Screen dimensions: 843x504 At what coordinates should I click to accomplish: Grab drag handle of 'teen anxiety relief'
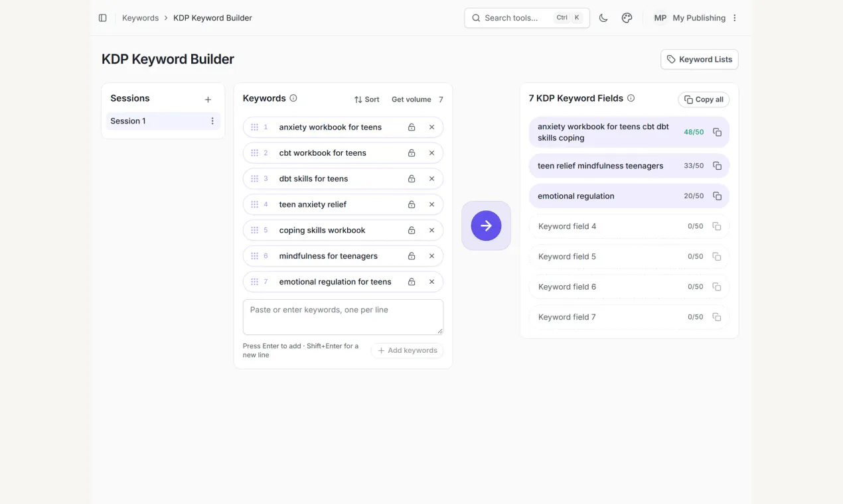[254, 204]
